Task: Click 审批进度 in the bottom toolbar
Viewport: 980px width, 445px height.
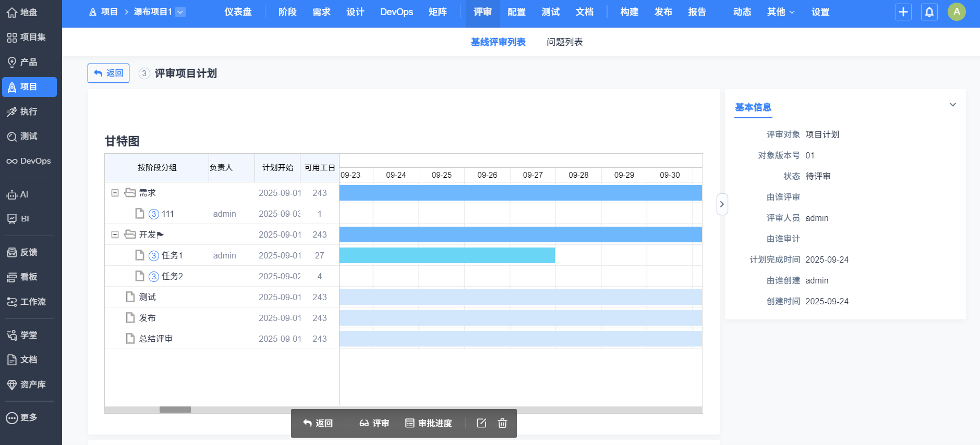Action: point(429,423)
